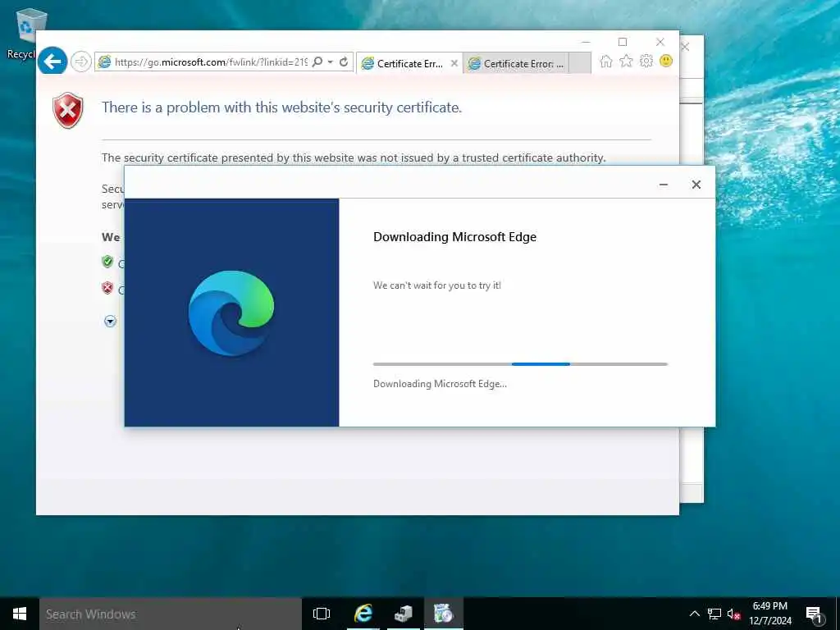Click the red shield certificate error icon
The height and width of the screenshot is (630, 840).
[x=68, y=111]
